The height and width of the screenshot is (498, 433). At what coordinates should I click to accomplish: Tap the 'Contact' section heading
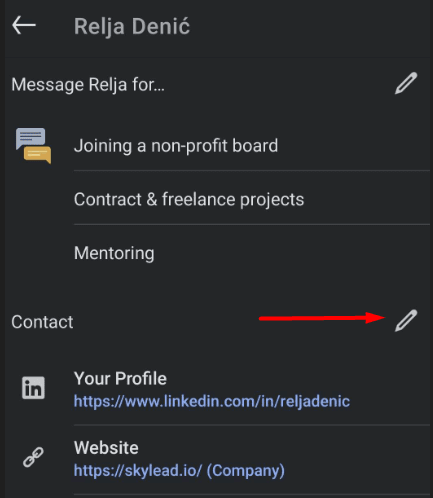[x=42, y=322]
